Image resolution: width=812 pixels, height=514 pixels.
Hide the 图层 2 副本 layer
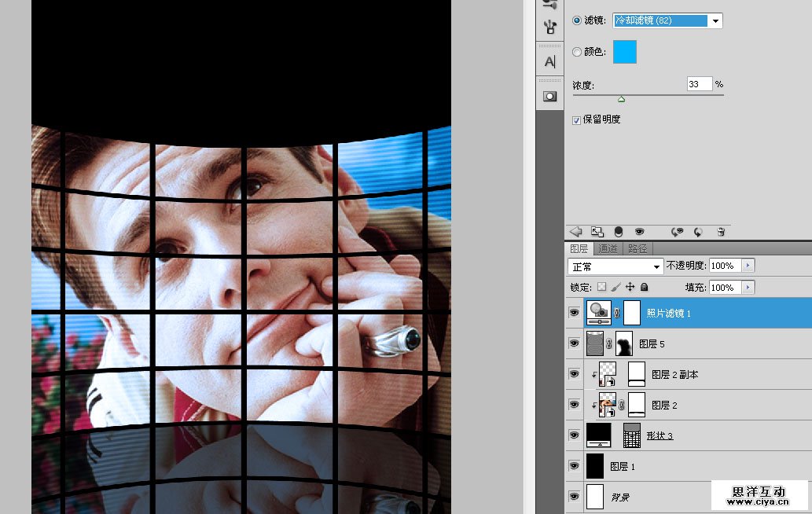574,374
